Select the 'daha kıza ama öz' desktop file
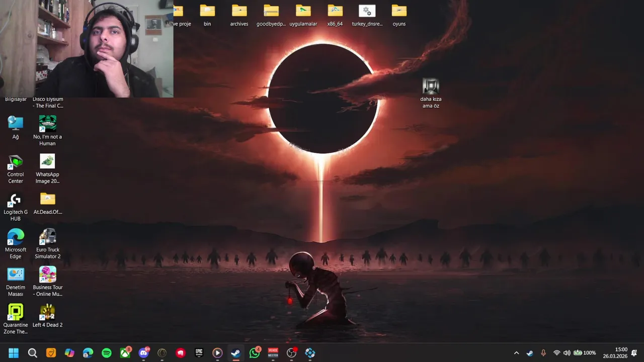Viewport: 644px width, 362px height. [x=431, y=94]
